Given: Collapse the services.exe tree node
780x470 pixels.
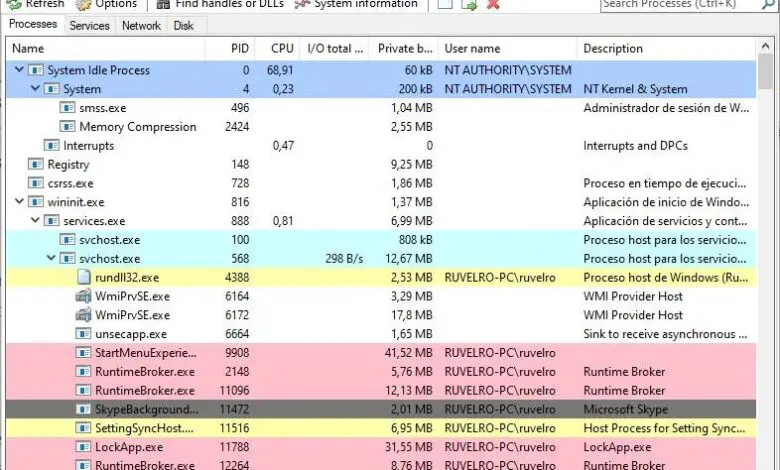Looking at the screenshot, I should tap(35, 220).
